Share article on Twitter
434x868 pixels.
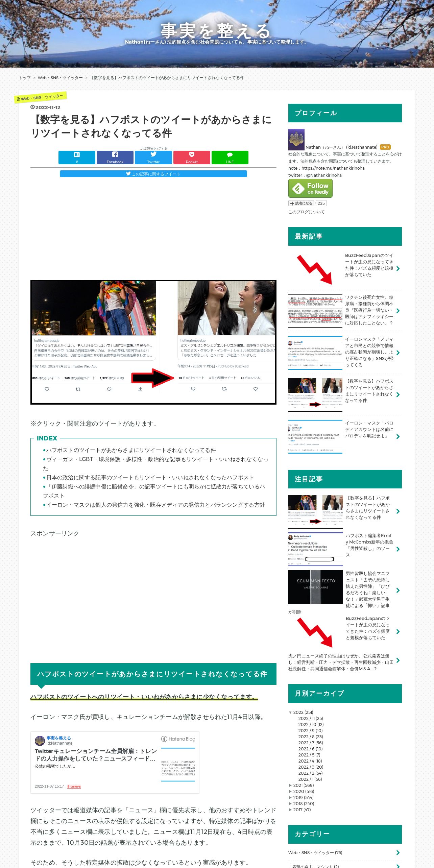point(153,158)
